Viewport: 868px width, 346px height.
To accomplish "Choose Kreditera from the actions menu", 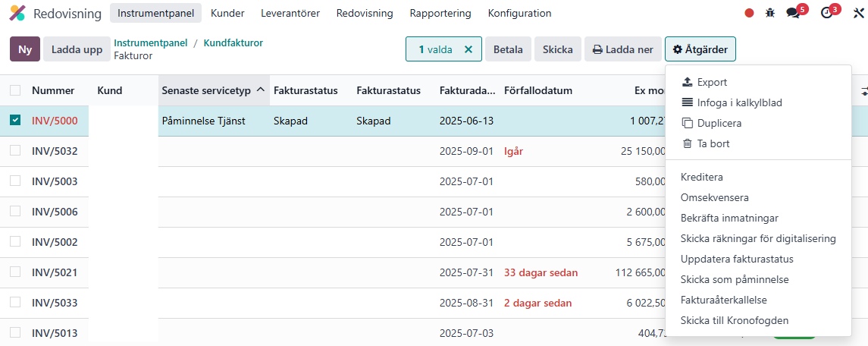I will tap(701, 177).
